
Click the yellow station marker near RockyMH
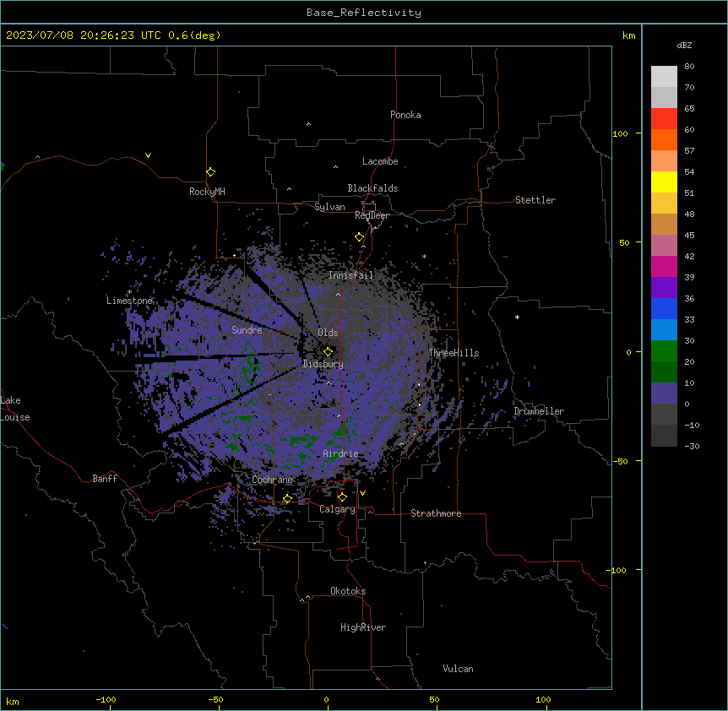[x=210, y=171]
